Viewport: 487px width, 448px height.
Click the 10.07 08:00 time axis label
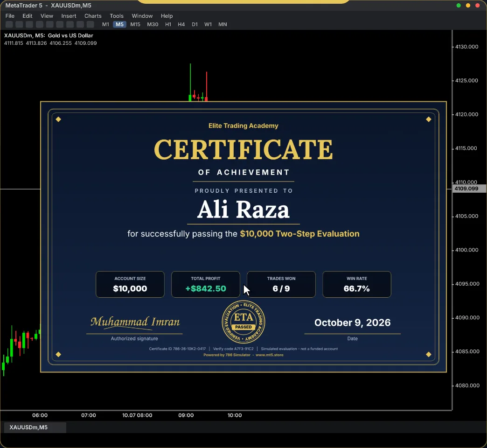(137, 415)
